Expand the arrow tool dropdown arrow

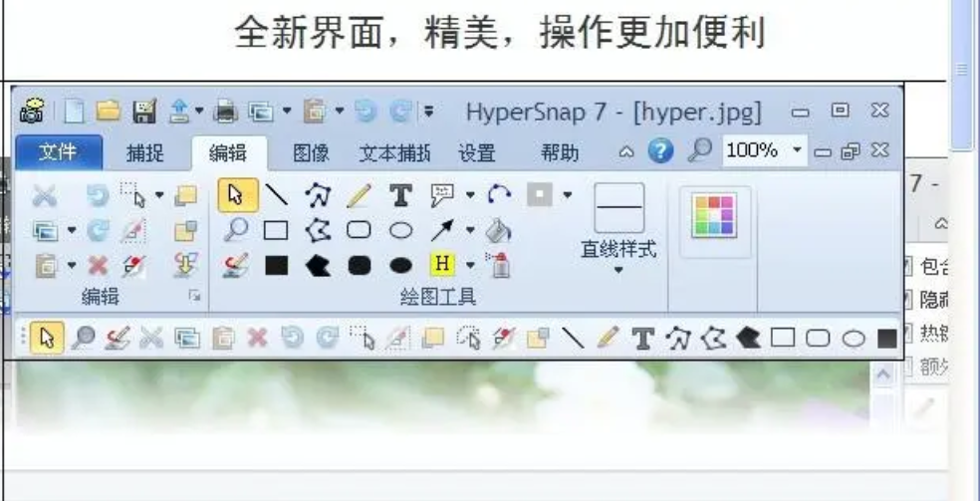coord(470,230)
